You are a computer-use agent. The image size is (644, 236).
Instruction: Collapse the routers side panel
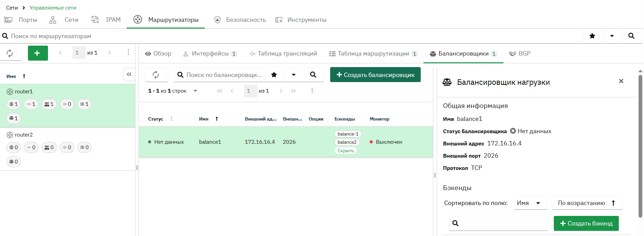pos(129,74)
